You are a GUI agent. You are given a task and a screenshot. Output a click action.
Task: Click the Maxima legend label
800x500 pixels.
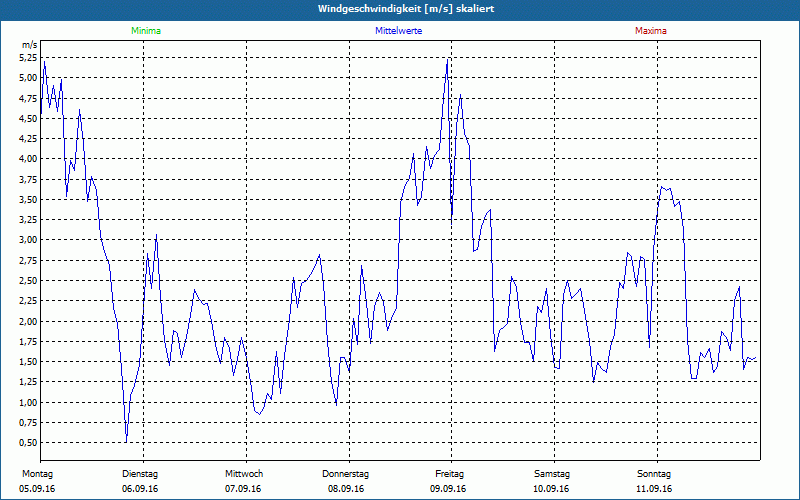tap(651, 31)
